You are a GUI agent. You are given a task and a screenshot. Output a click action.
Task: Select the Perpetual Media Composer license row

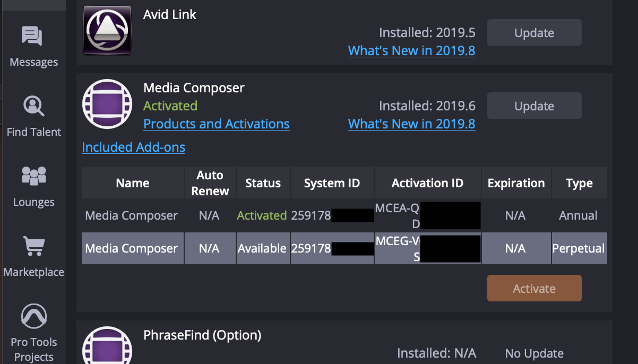tap(132, 249)
